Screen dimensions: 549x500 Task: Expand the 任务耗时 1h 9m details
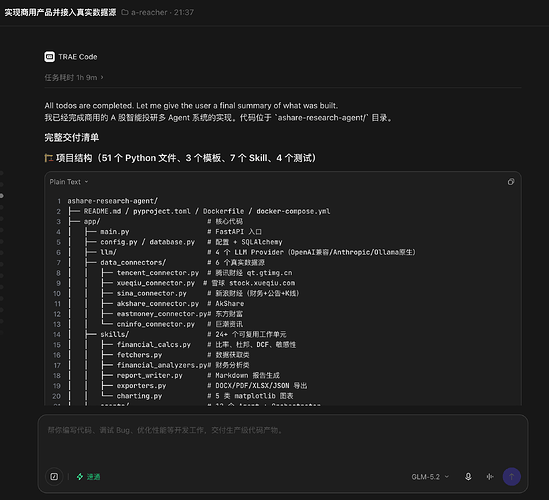point(74,77)
